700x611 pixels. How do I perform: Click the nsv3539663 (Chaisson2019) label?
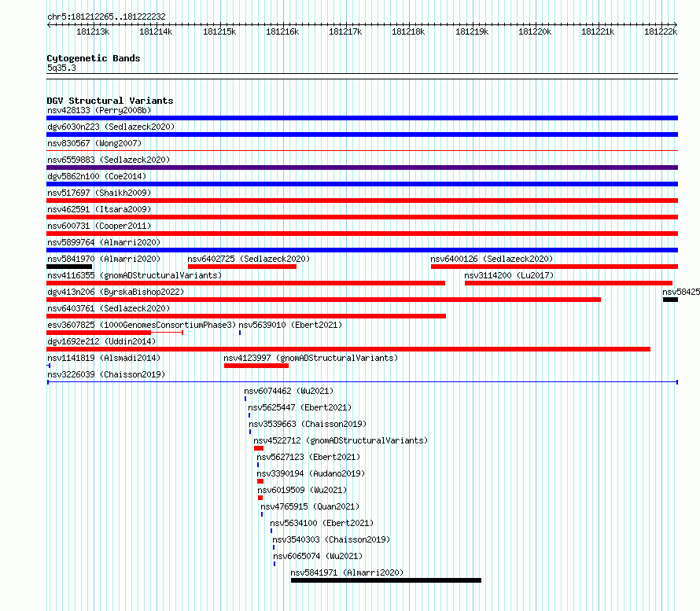click(x=308, y=424)
